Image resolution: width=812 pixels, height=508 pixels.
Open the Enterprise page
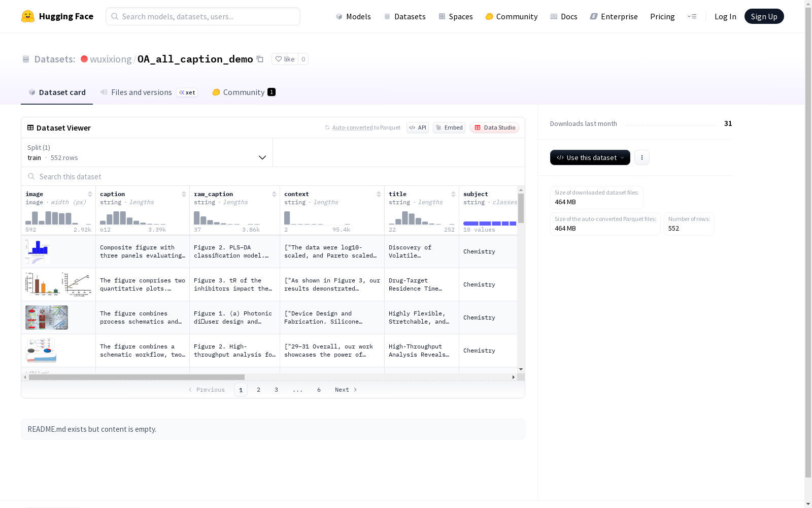tap(614, 16)
